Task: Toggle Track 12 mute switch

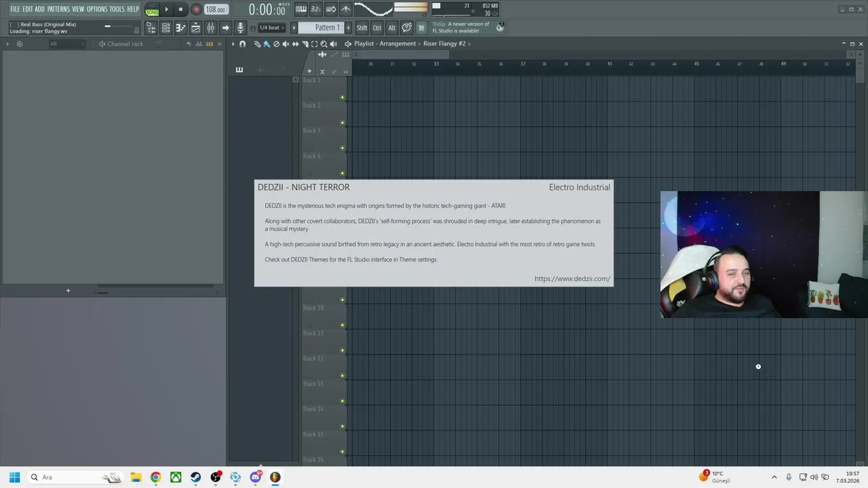Action: coord(342,375)
